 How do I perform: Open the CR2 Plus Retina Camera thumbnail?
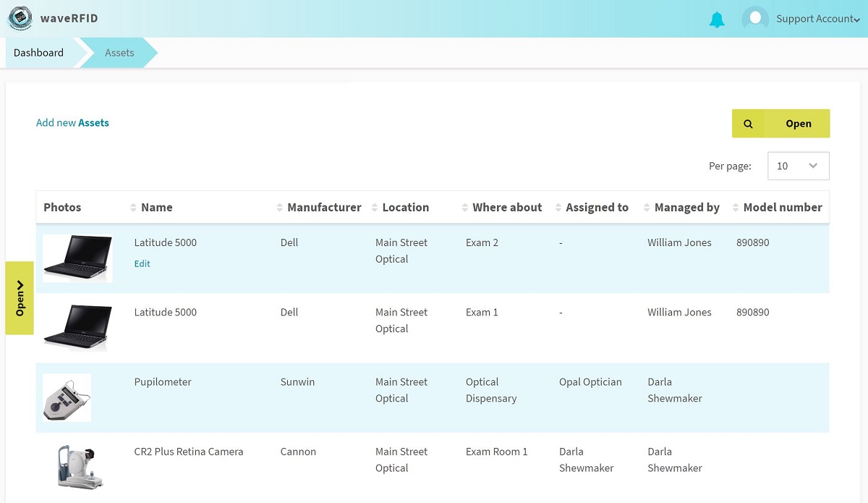[x=75, y=467]
